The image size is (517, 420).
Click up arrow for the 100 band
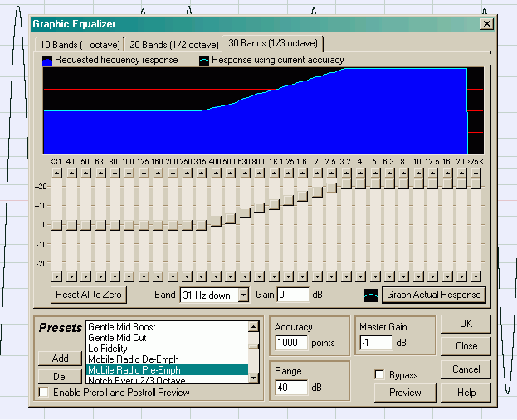coord(129,173)
